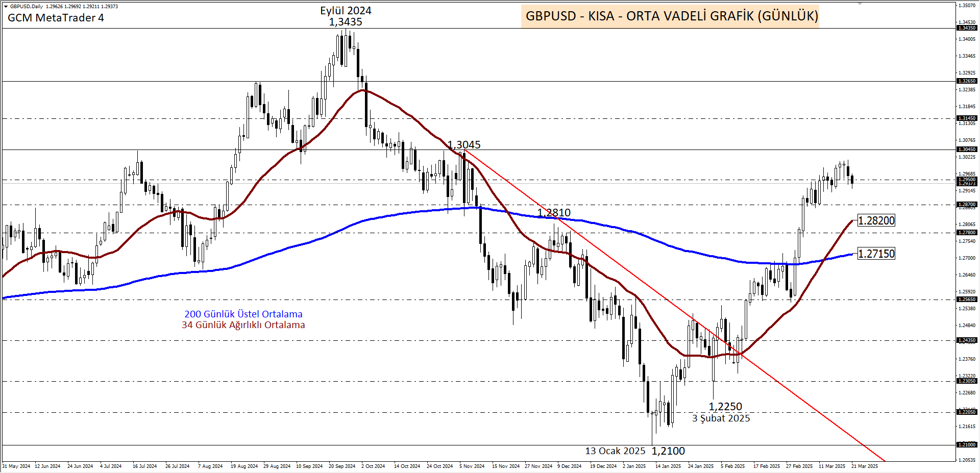Click the 1.29500 price tag on axis
The height and width of the screenshot is (473, 980).
pyautogui.click(x=967, y=179)
